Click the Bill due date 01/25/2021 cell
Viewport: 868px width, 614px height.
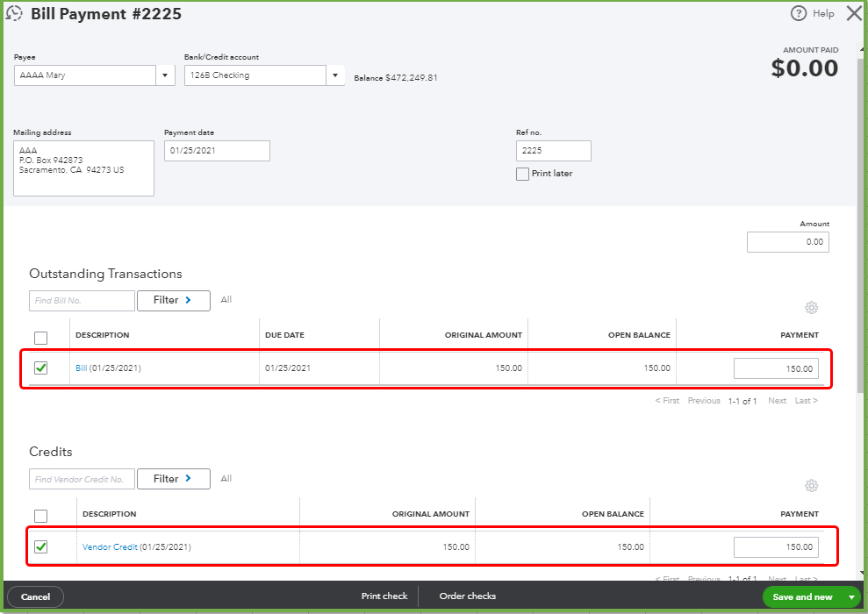pyautogui.click(x=287, y=368)
